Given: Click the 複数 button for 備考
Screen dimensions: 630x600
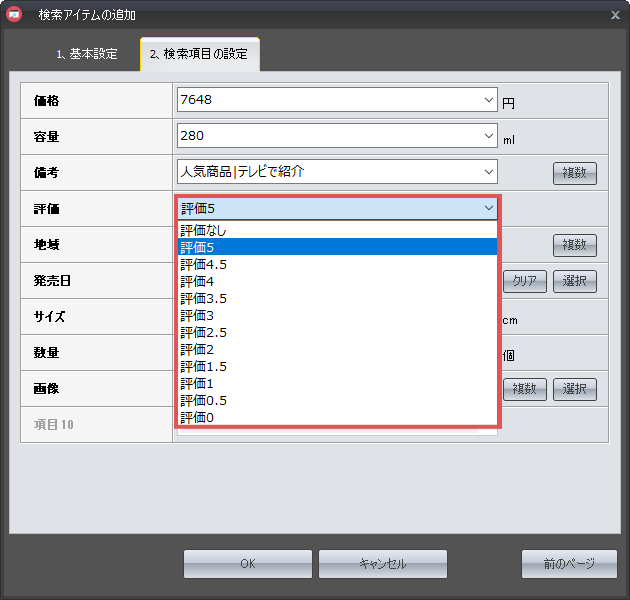Looking at the screenshot, I should click(x=574, y=173).
